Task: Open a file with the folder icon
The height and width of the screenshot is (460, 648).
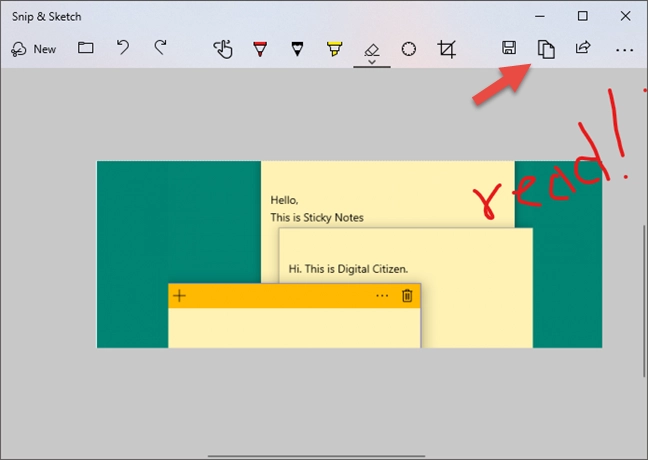Action: click(86, 48)
